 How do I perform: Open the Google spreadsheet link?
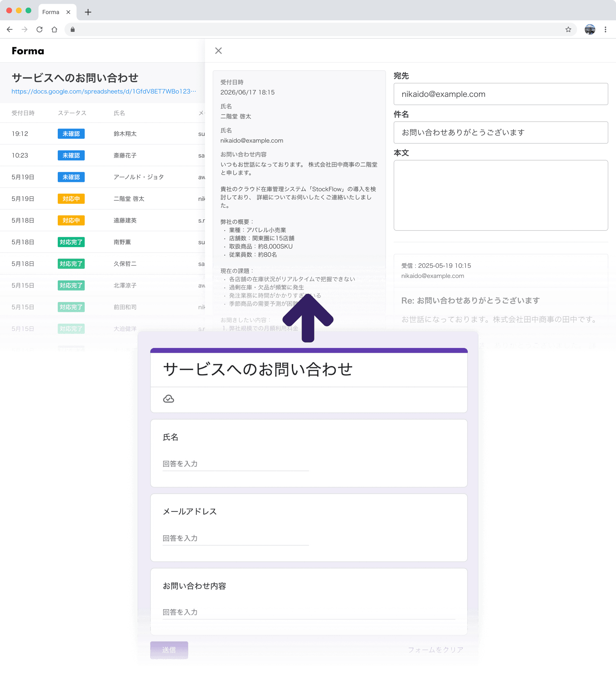[x=104, y=91]
